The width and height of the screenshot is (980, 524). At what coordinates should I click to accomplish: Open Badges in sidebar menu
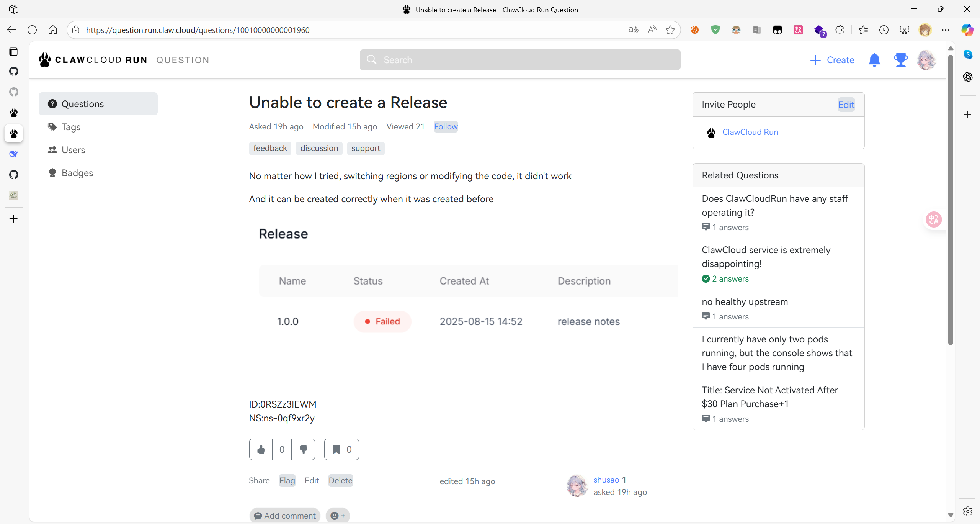77,173
